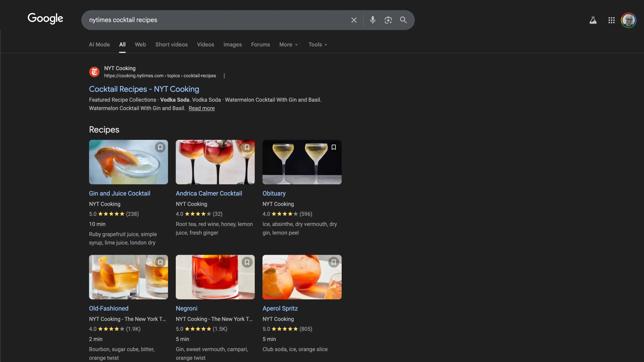Click the Old-Fashioned recipe thumbnail image

(128, 277)
